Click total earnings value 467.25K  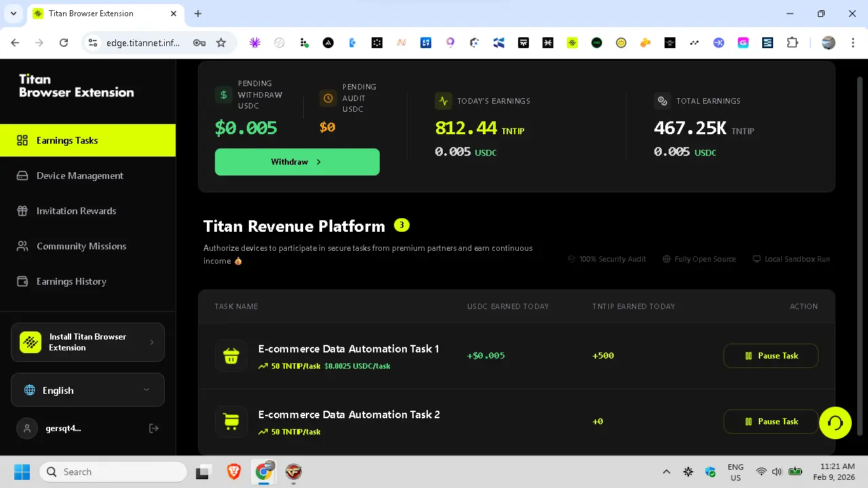click(x=690, y=127)
